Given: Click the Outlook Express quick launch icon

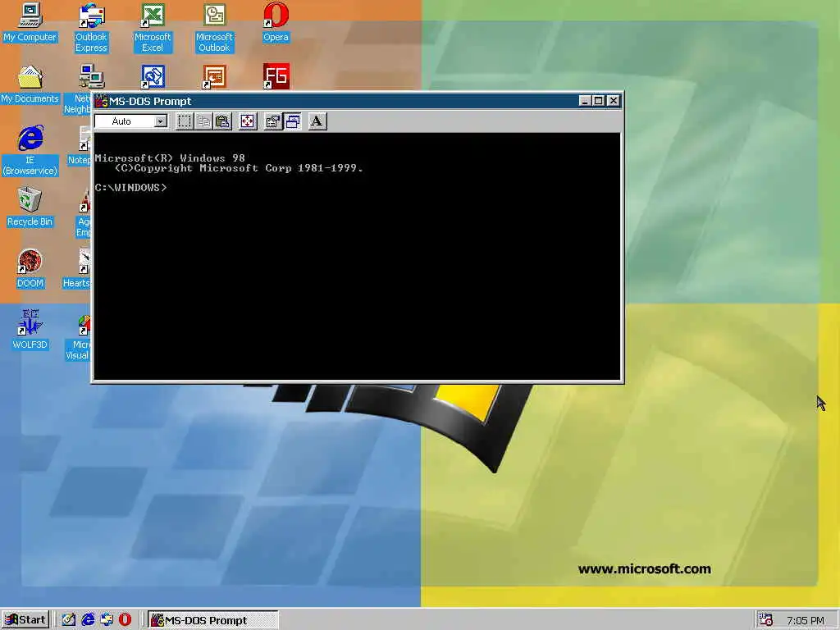Looking at the screenshot, I should [107, 620].
